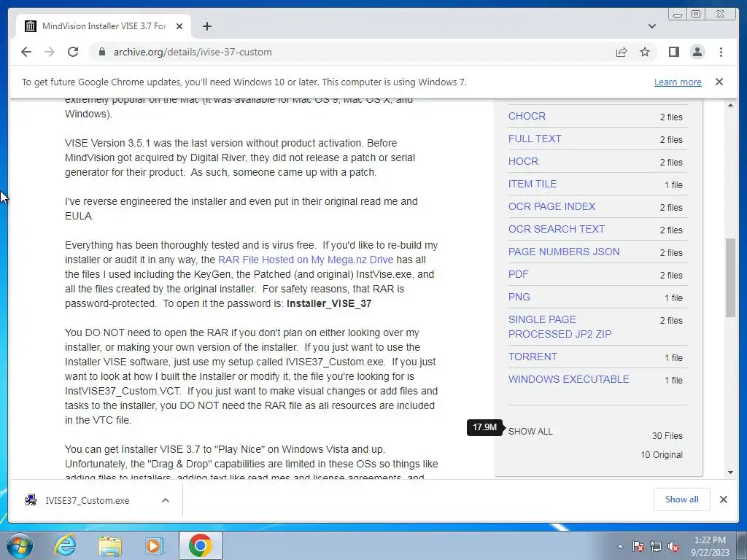Click the forward navigation arrow
This screenshot has height=560, width=747.
click(x=50, y=52)
